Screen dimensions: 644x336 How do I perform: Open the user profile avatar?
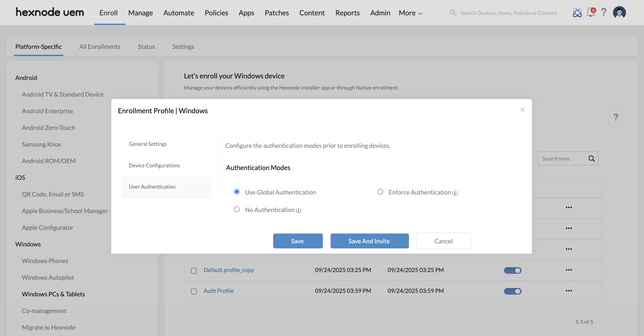point(619,12)
